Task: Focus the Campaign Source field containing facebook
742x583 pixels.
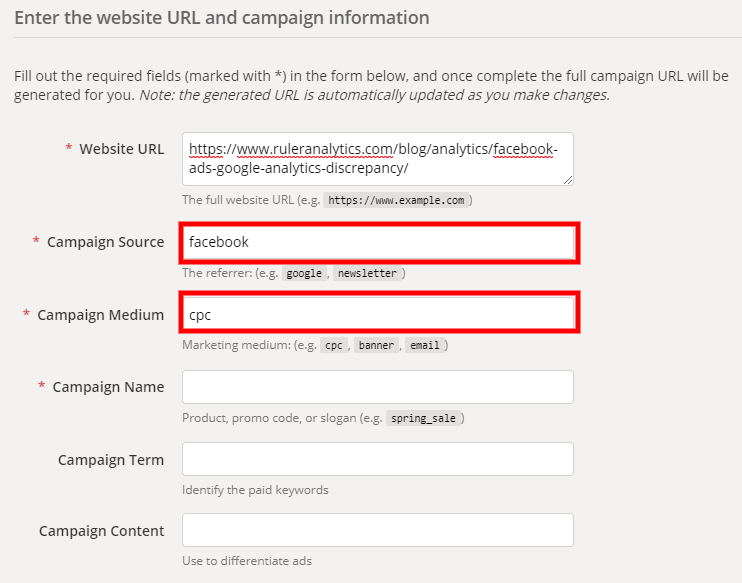Action: (x=378, y=242)
